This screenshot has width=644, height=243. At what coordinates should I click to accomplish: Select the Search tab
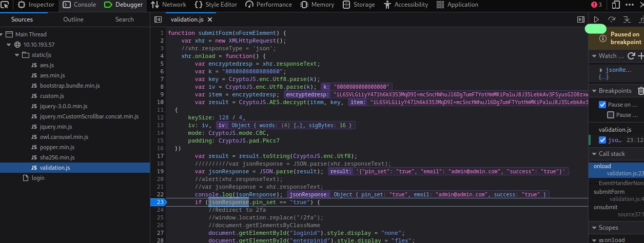point(125,19)
